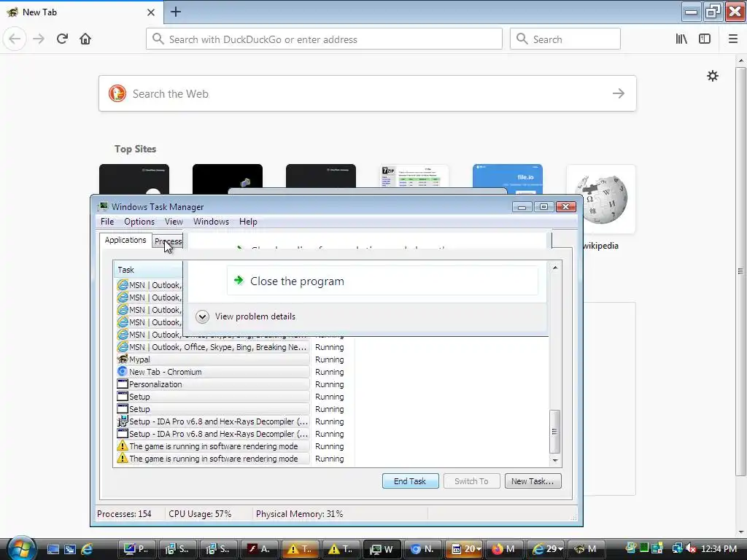Open the Task Manager green tray icon

point(644,548)
